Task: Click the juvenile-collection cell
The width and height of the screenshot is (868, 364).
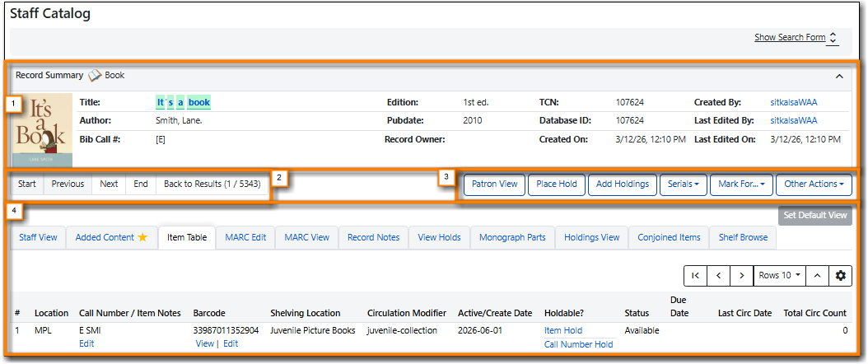Action: [402, 331]
